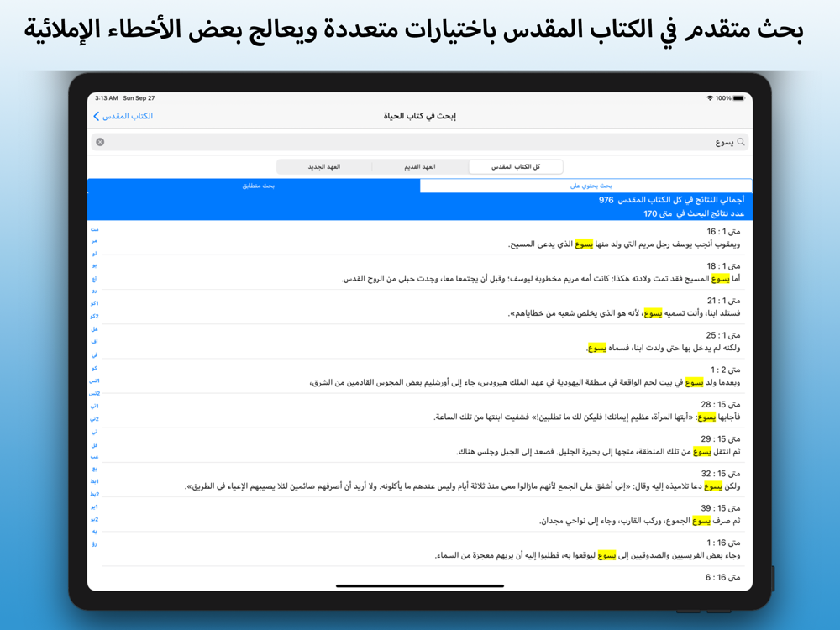
Task: Click the Wi-Fi status icon
Action: [710, 98]
